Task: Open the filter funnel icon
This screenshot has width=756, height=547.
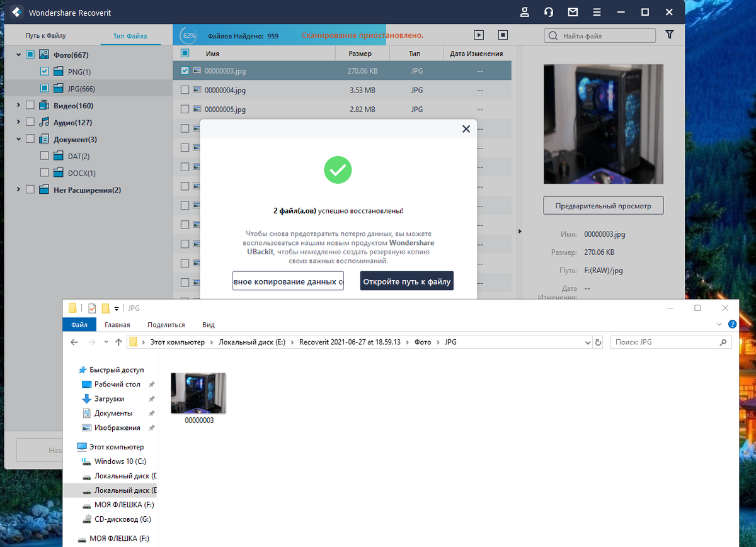Action: click(670, 35)
